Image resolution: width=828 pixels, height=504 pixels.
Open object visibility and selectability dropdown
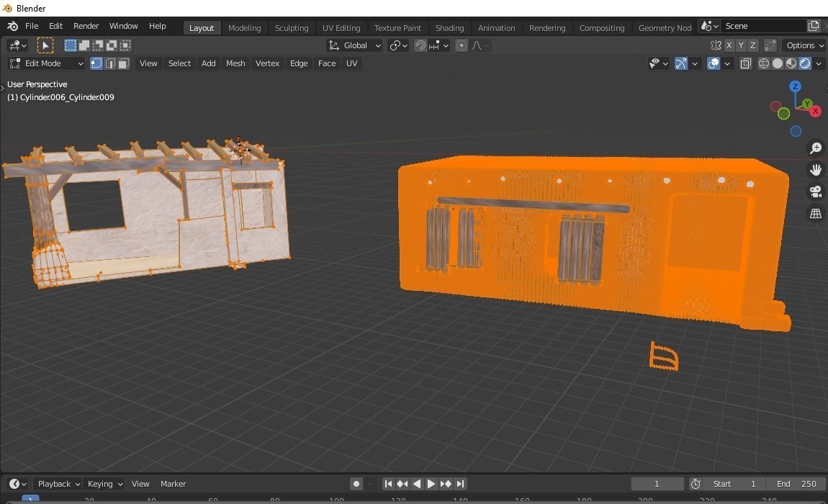(659, 63)
